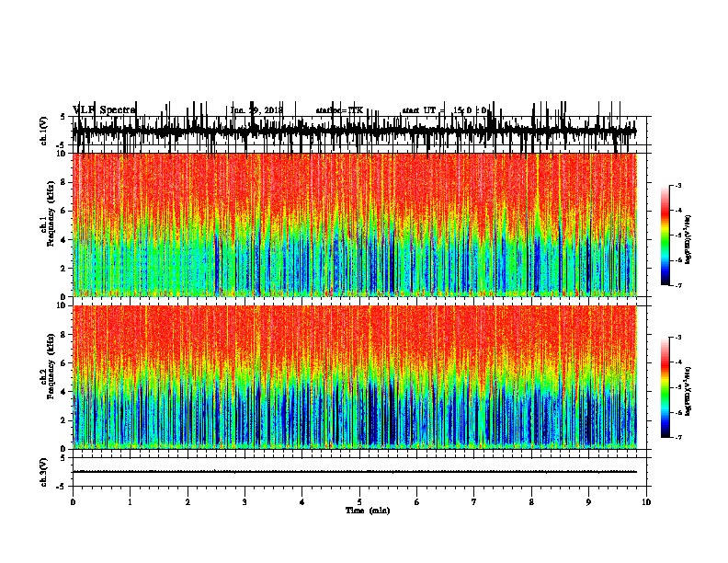This screenshot has height=563, width=728.
Task: Click the ch.1 waveform voltage trace
Action: pyautogui.click(x=355, y=131)
